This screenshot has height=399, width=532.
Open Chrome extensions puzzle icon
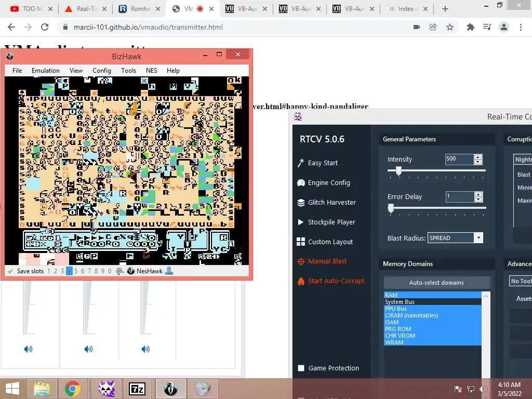pos(471,27)
